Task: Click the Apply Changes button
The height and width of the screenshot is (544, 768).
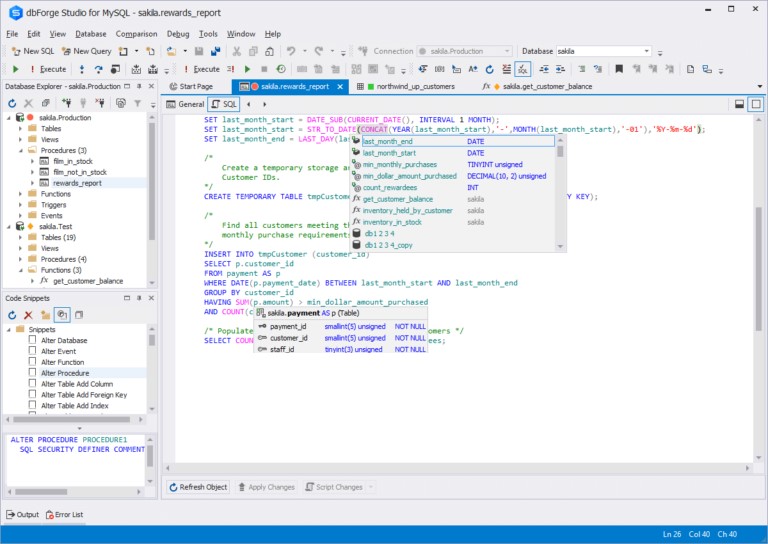Action: point(267,487)
